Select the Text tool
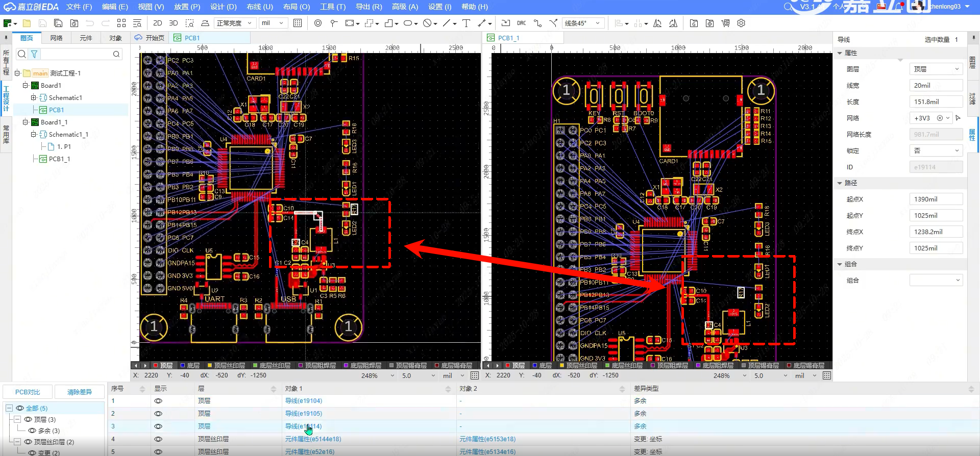980x456 pixels. 466,23
